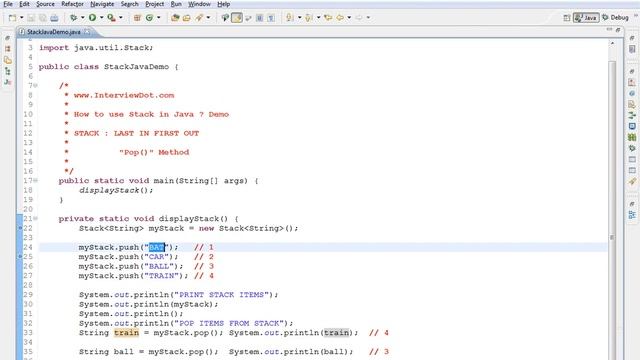Collapse the displayStack method at line 21
Screen dimensions: 640x360
point(36,218)
